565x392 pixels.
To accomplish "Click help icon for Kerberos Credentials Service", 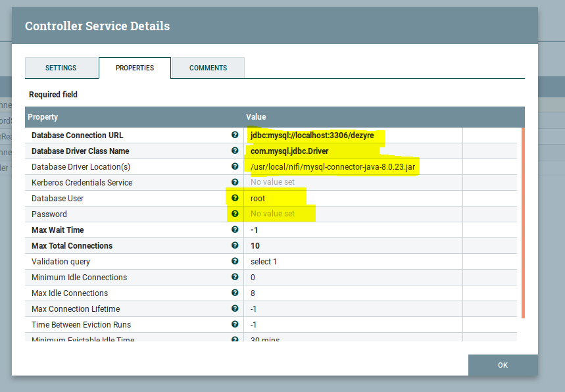I will (x=235, y=182).
